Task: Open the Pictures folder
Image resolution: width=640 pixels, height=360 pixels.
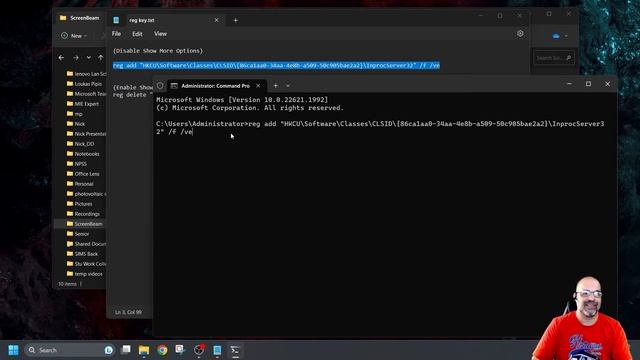Action: (x=80, y=204)
